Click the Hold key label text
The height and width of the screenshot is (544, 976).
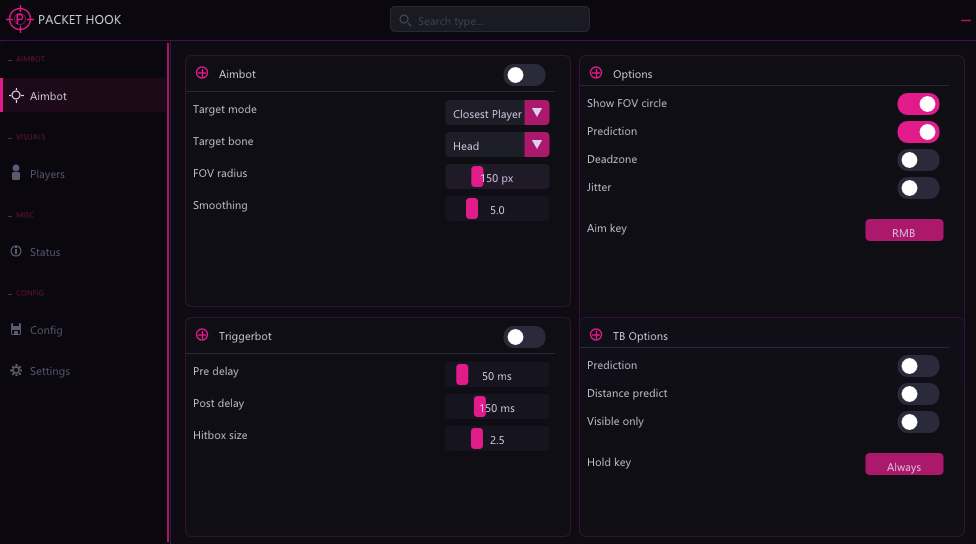tap(609, 462)
